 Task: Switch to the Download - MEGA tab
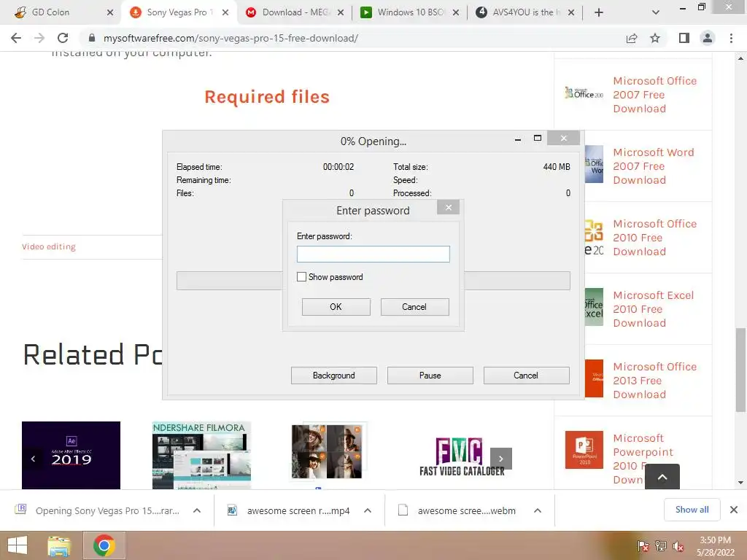click(295, 12)
